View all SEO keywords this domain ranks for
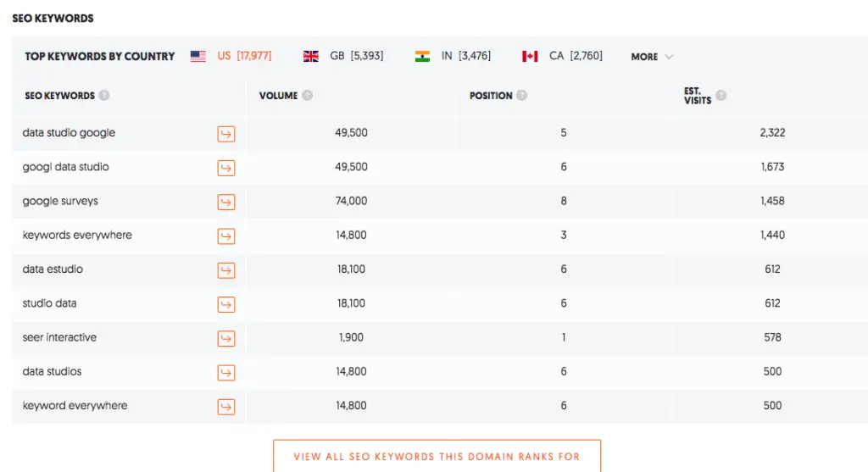The image size is (868, 472). tap(437, 456)
